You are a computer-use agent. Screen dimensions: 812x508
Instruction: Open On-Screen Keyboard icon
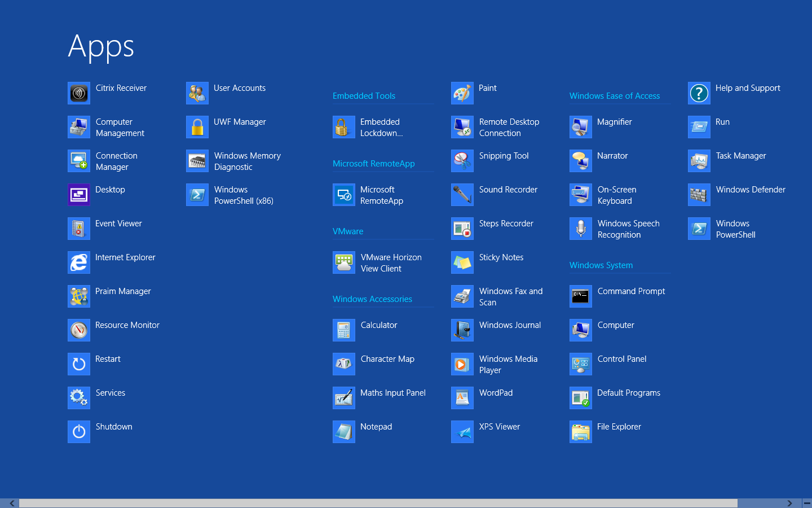click(581, 195)
